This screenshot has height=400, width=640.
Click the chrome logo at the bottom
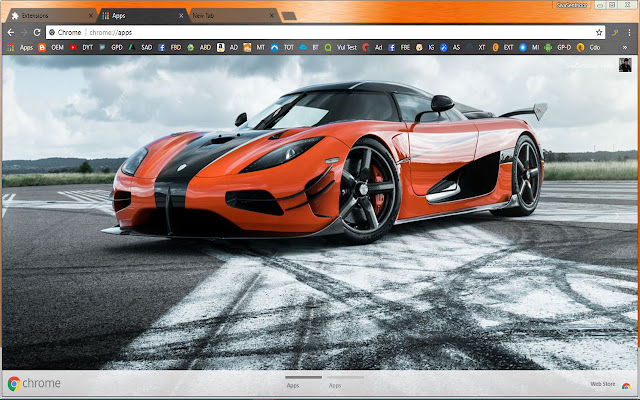click(x=34, y=383)
